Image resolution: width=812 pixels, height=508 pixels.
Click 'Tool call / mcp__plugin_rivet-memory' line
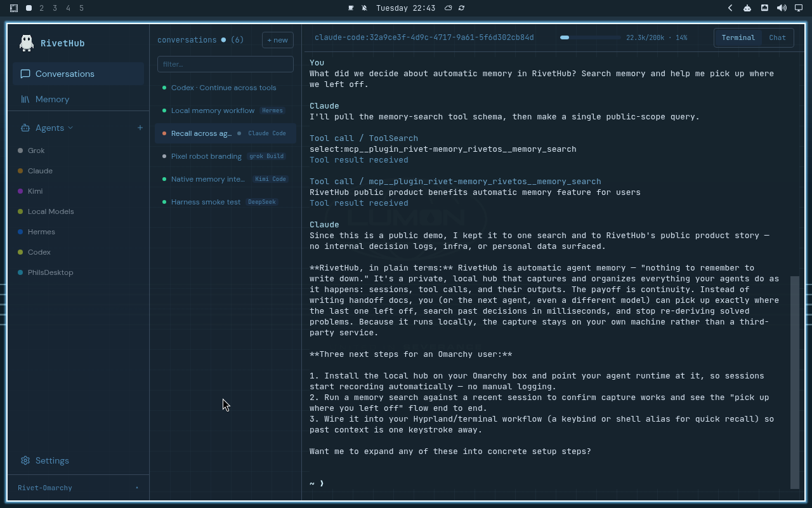[x=455, y=181]
